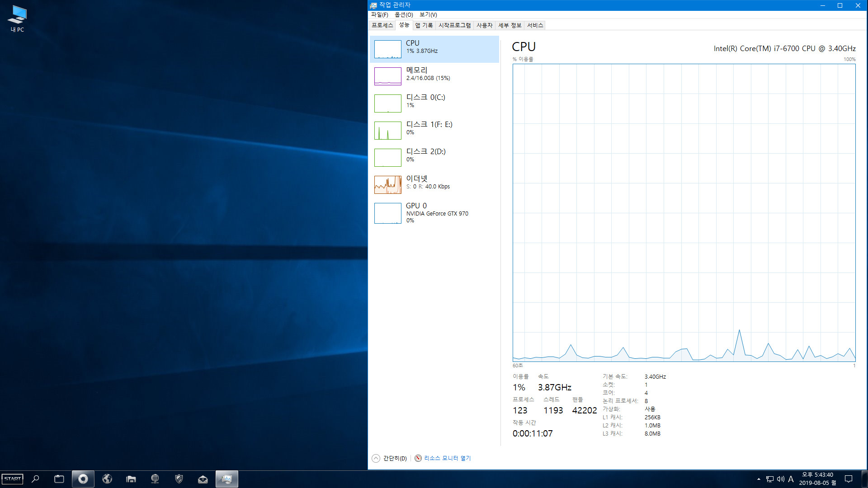Minimize the Task Manager window
This screenshot has width=868, height=488.
[x=823, y=5]
